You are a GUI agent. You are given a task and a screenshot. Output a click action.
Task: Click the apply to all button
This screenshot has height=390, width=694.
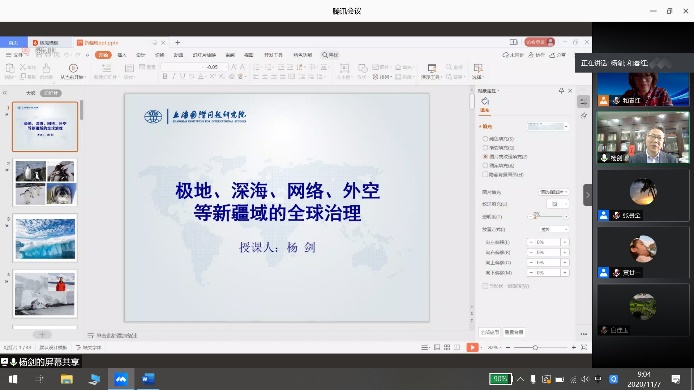(x=490, y=332)
